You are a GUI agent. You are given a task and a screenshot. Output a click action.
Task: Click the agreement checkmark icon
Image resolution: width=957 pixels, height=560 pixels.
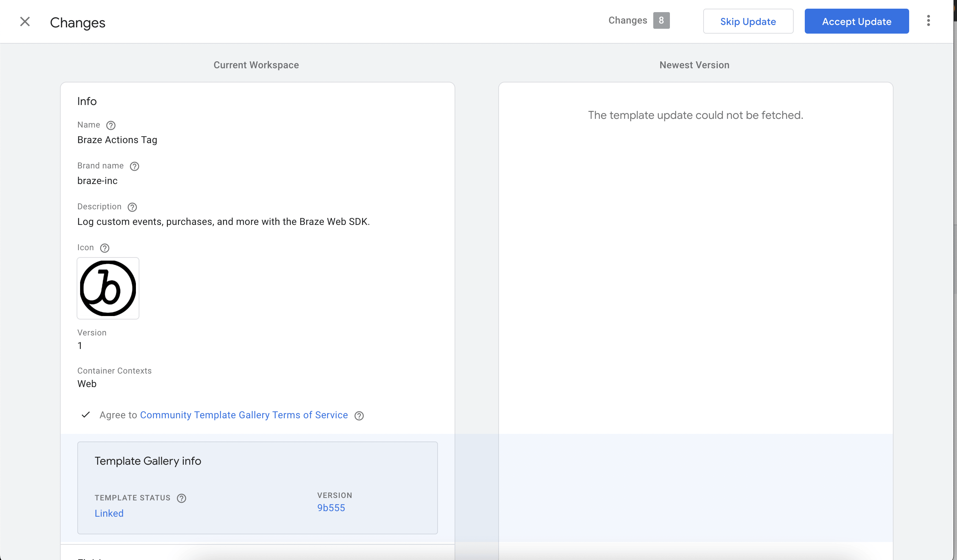coord(86,414)
